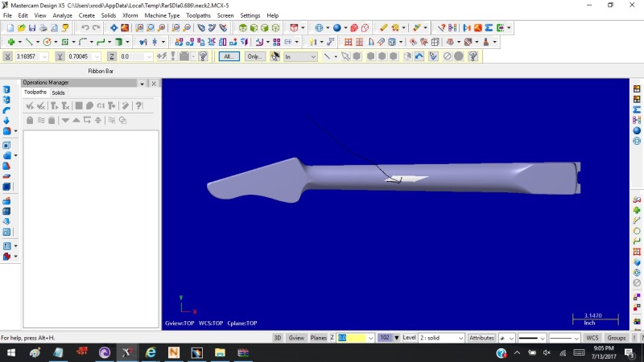Open the Analyze menu
The height and width of the screenshot is (362, 644).
pos(63,15)
